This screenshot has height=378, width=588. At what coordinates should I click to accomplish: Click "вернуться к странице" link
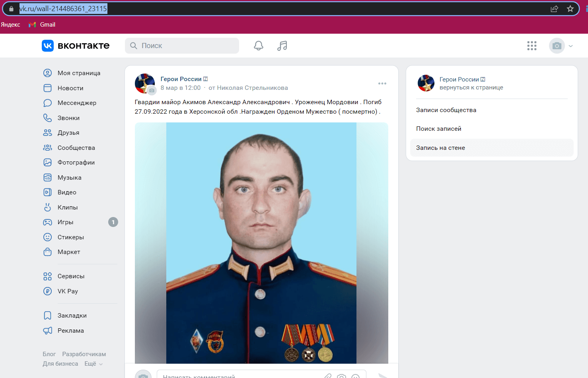[471, 87]
